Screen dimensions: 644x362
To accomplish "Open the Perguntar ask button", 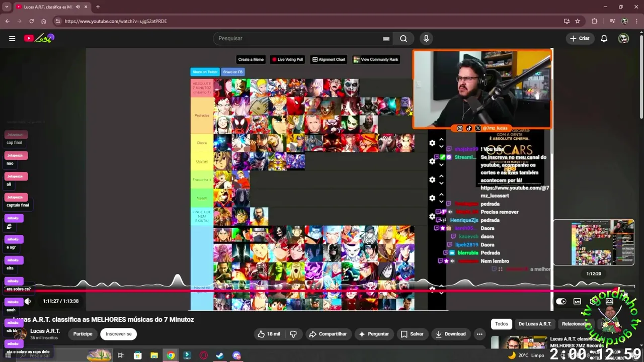I will point(374,334).
